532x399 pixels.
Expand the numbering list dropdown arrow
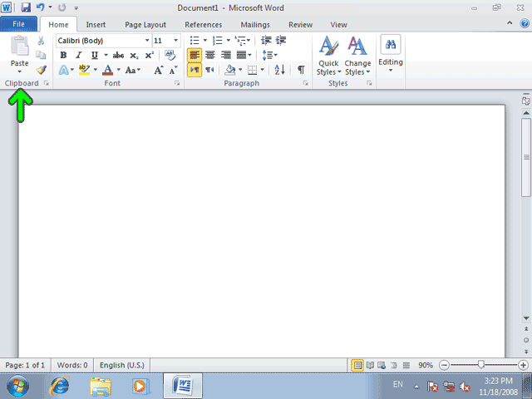click(x=228, y=41)
